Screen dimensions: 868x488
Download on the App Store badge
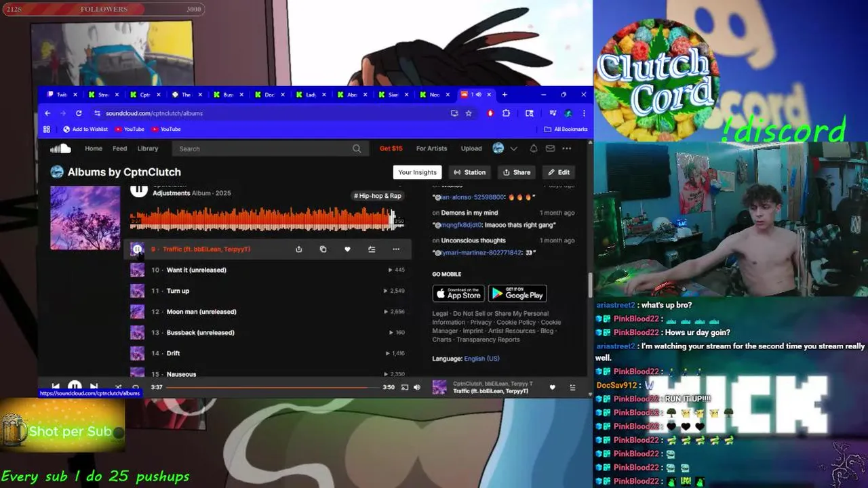[x=458, y=293]
